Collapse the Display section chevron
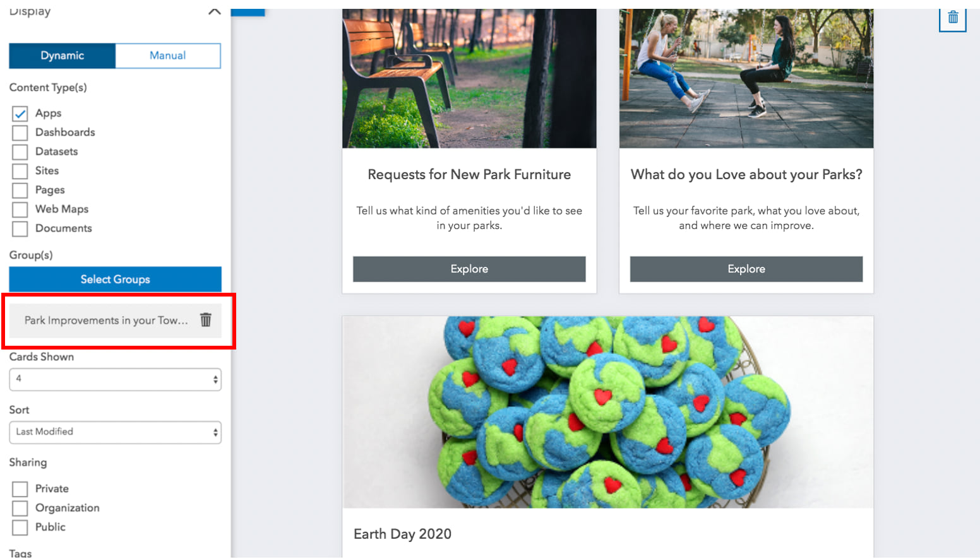This screenshot has width=980, height=559. pos(214,11)
